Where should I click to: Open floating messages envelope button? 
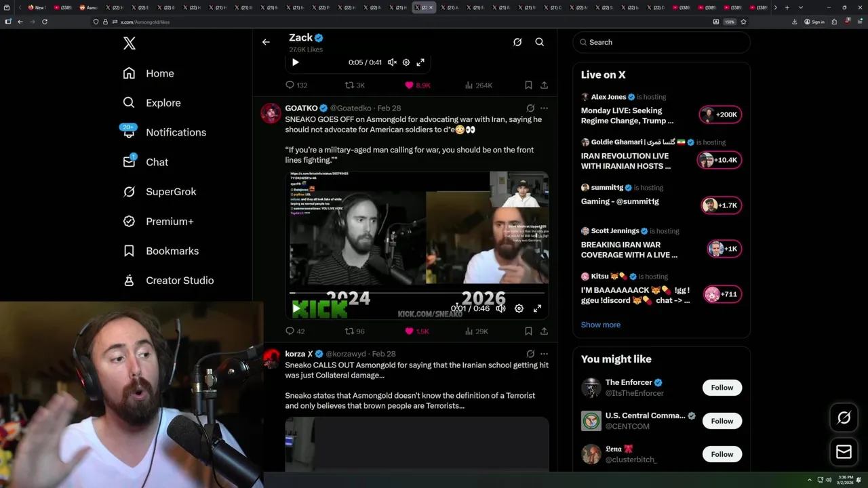pyautogui.click(x=844, y=451)
